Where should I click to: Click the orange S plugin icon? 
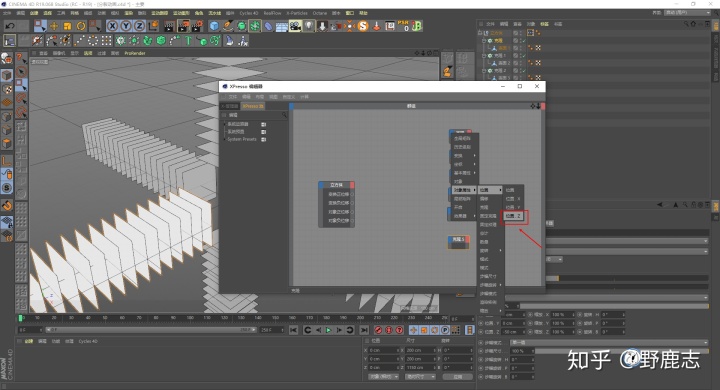[x=363, y=26]
